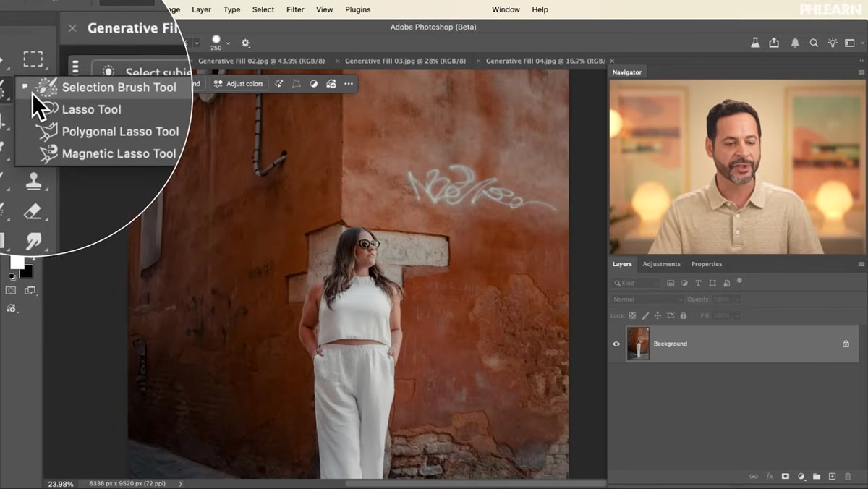Open notifications bell icon
The image size is (868, 489).
795,43
